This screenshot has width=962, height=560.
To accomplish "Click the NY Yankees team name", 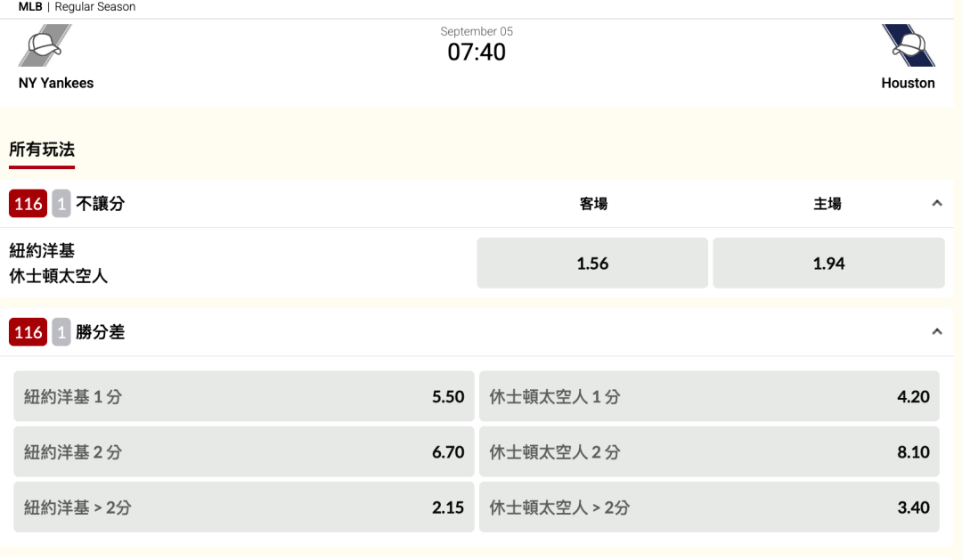I will tap(56, 83).
